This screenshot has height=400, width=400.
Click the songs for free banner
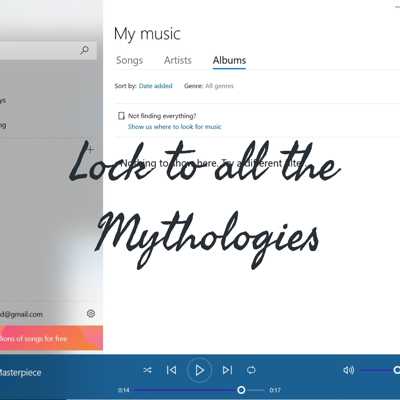[x=51, y=338]
